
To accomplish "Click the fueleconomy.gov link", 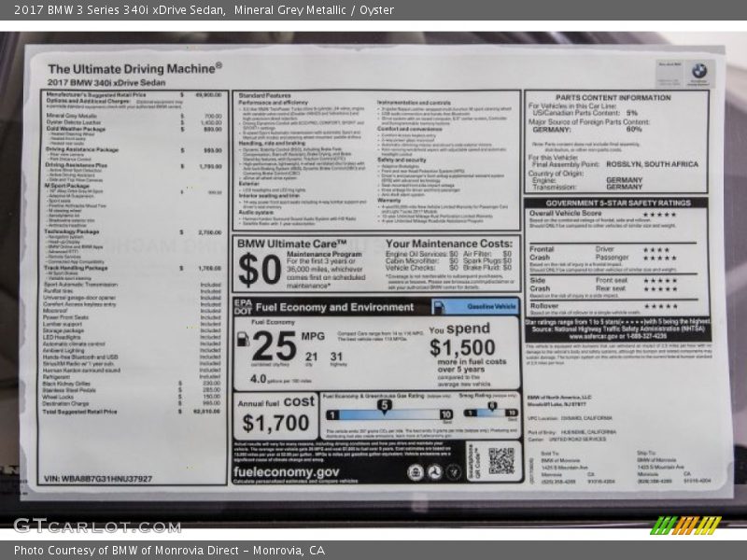I will pos(287,472).
